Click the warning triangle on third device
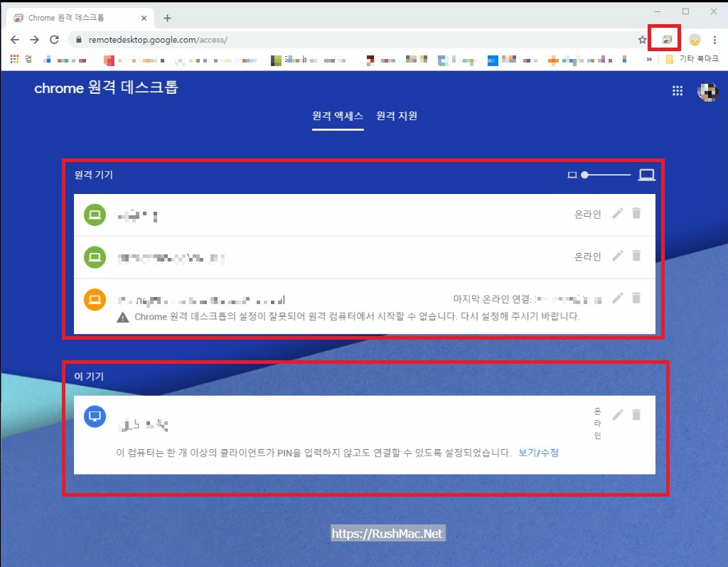Image resolution: width=728 pixels, height=567 pixels. (122, 318)
